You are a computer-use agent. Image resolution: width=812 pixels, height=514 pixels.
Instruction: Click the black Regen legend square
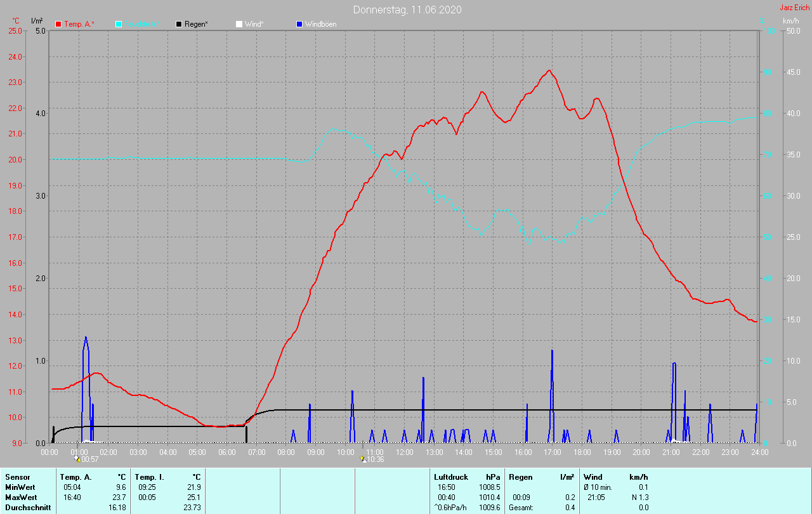pyautogui.click(x=179, y=24)
